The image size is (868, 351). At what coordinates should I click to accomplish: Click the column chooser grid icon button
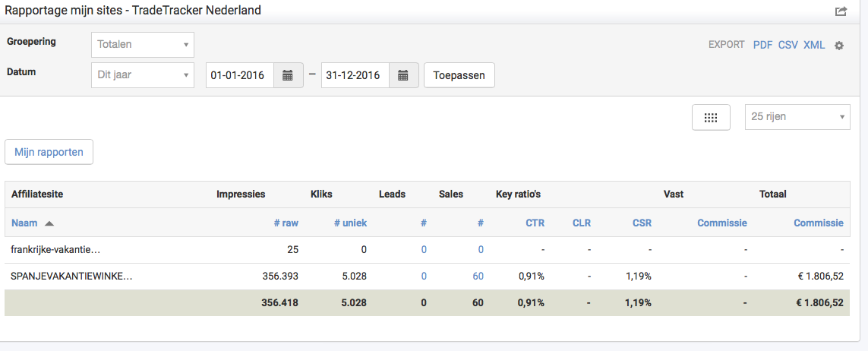[711, 117]
